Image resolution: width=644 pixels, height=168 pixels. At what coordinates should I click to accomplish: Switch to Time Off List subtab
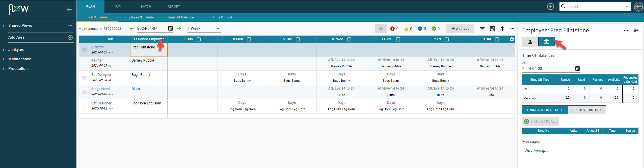222,17
